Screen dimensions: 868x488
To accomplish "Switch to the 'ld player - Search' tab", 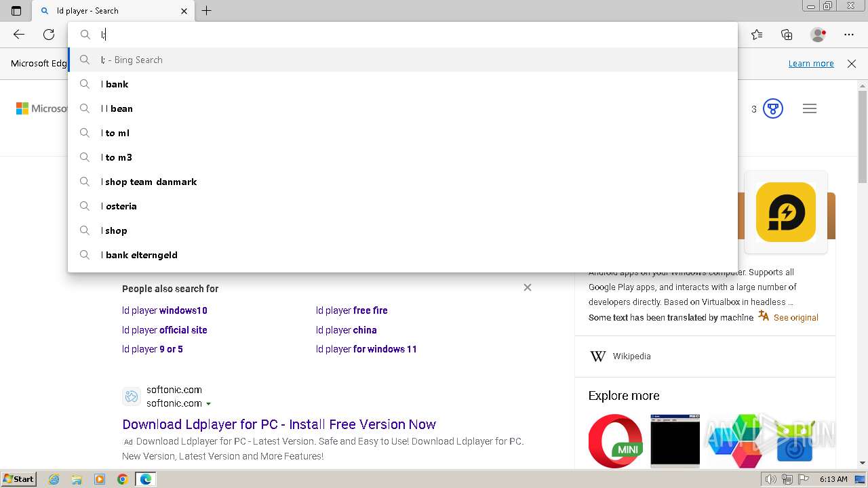I will [112, 11].
